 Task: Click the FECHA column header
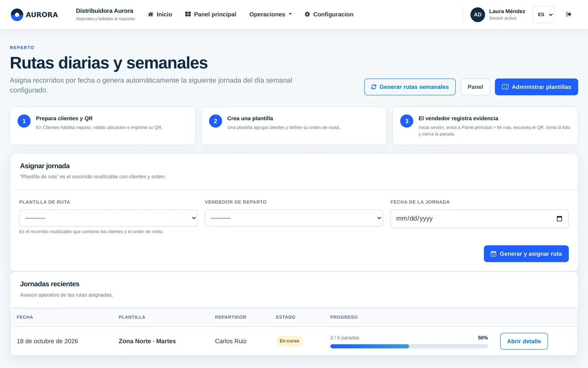[25, 317]
